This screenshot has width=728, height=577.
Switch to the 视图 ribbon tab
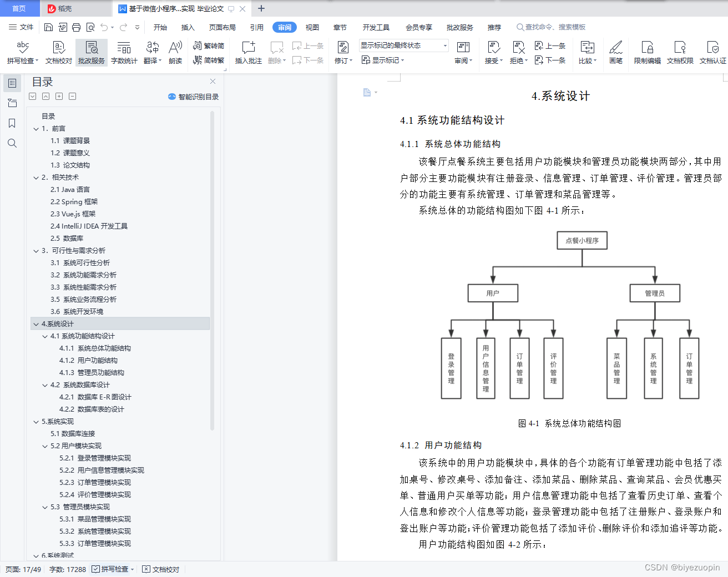click(312, 27)
